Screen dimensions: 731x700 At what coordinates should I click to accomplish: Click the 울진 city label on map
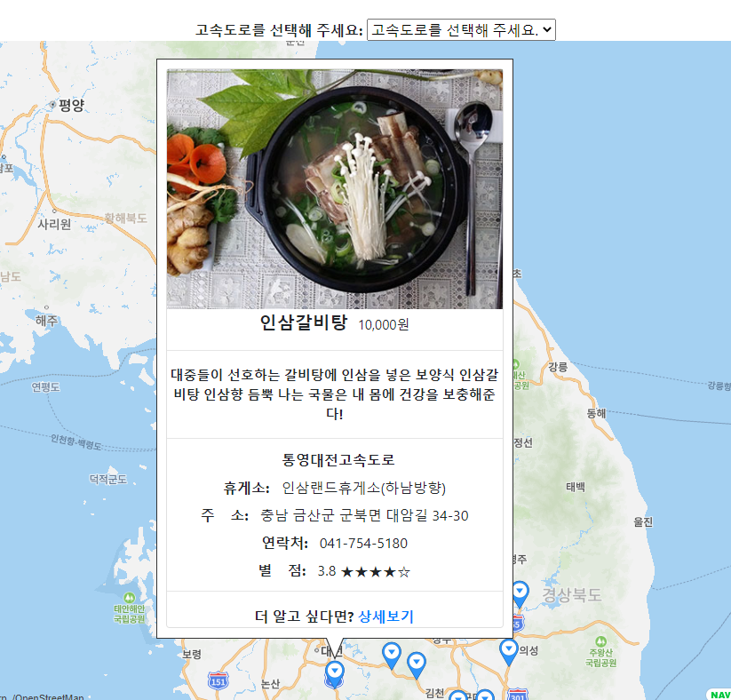pos(643,521)
